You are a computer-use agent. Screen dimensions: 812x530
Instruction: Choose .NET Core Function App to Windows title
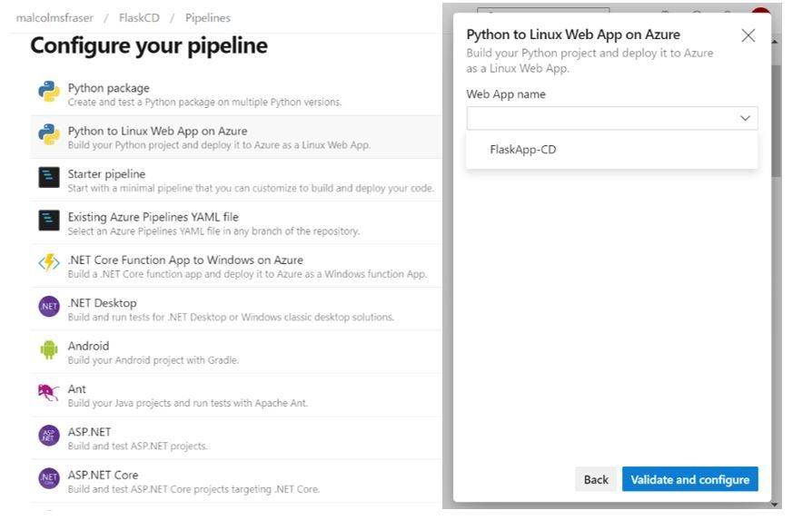185,260
